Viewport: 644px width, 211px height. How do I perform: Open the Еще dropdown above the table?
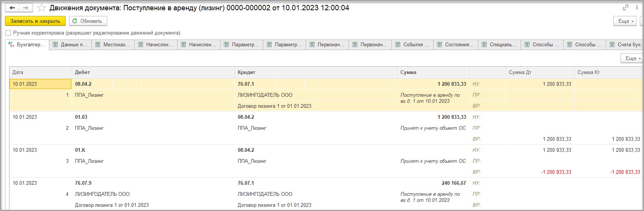coord(632,58)
